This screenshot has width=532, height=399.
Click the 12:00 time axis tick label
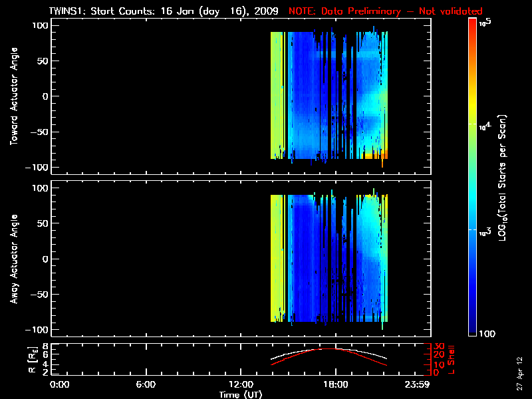click(240, 385)
